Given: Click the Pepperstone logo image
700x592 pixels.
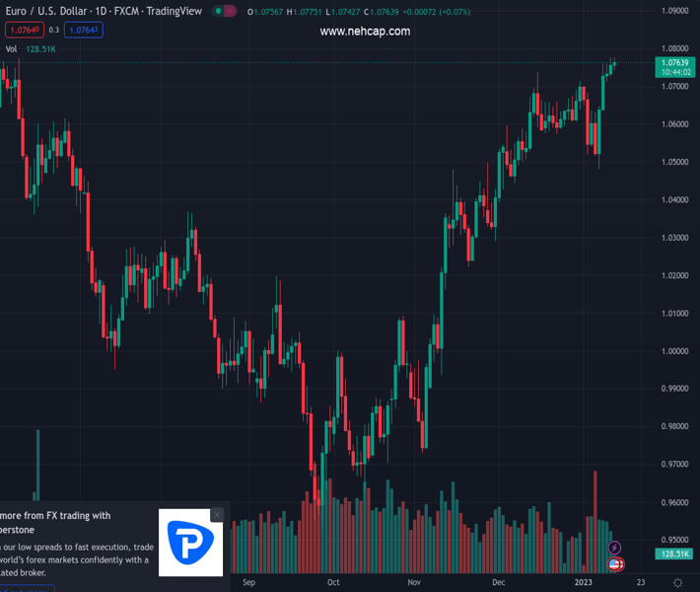Looking at the screenshot, I should coord(191,542).
